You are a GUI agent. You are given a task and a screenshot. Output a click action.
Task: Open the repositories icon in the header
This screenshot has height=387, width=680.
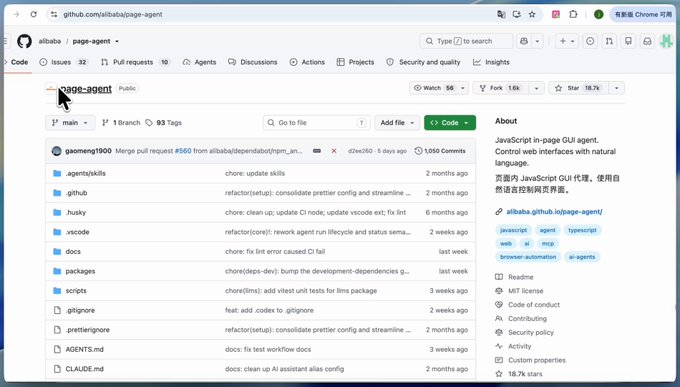pos(628,41)
